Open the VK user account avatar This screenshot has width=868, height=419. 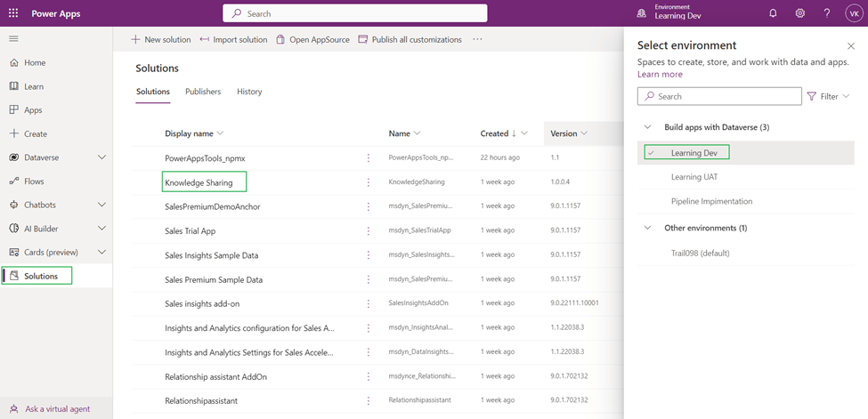[853, 13]
